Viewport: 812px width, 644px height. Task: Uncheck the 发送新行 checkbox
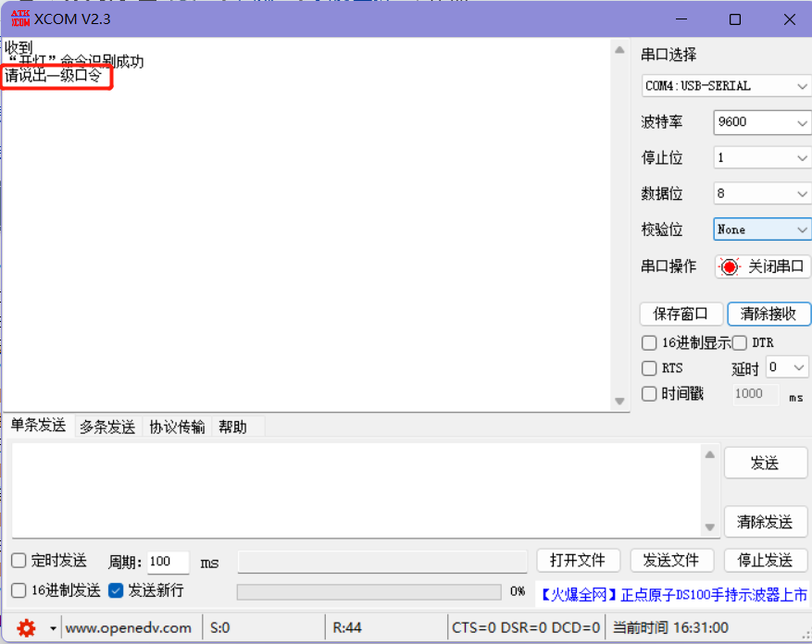tap(116, 590)
